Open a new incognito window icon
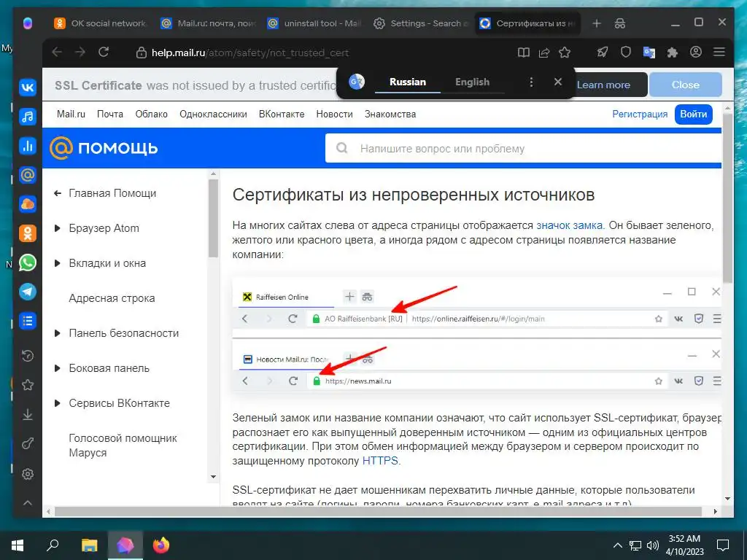747x560 pixels. 620,23
